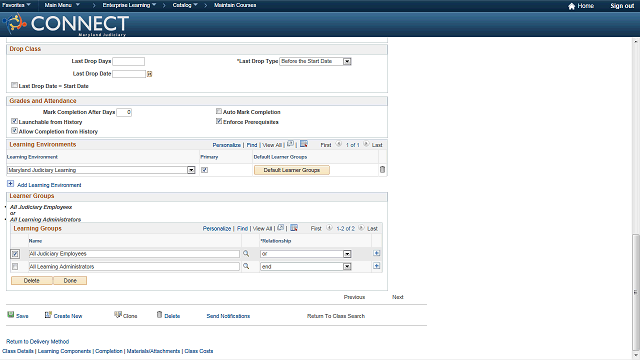Expand the Favorites menu
The image size is (640, 360).
tap(17, 5)
